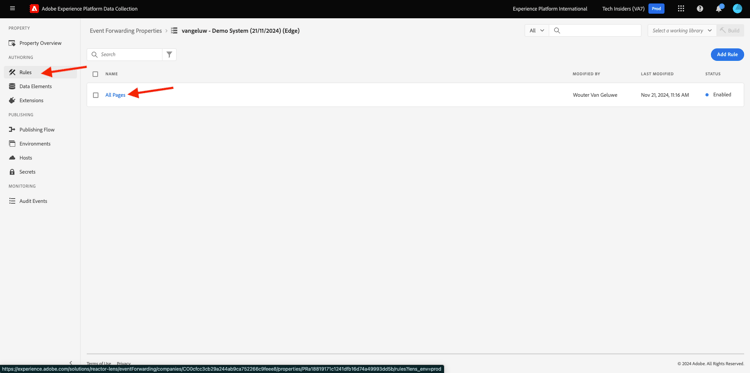Click the Rules hammer icon in sidebar
The height and width of the screenshot is (373, 750).
12,72
